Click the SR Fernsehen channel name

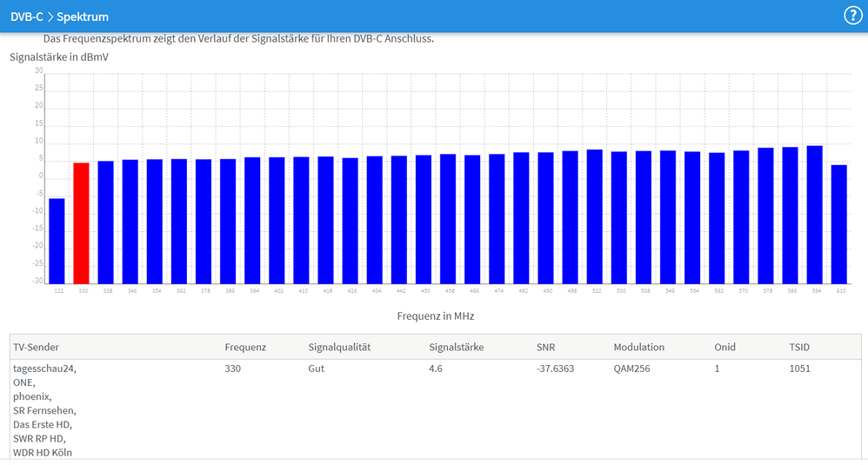[45, 410]
